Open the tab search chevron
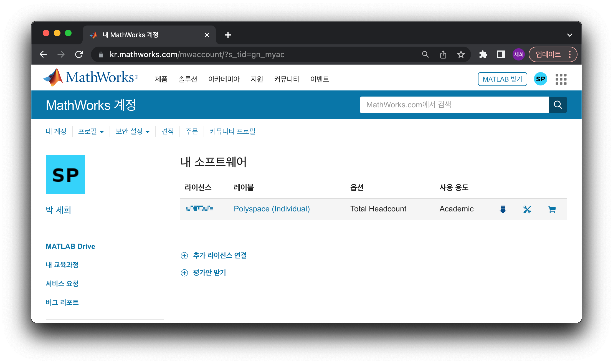Image resolution: width=613 pixels, height=364 pixels. coord(569,35)
